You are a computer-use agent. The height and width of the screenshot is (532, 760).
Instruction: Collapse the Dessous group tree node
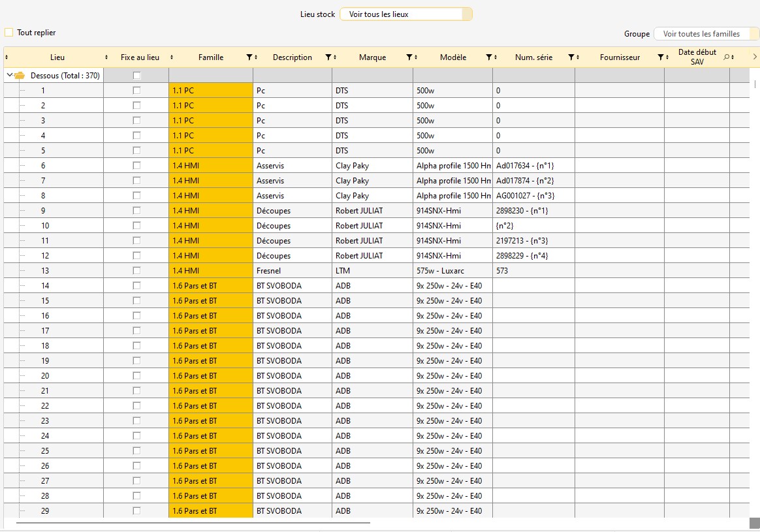[9, 76]
